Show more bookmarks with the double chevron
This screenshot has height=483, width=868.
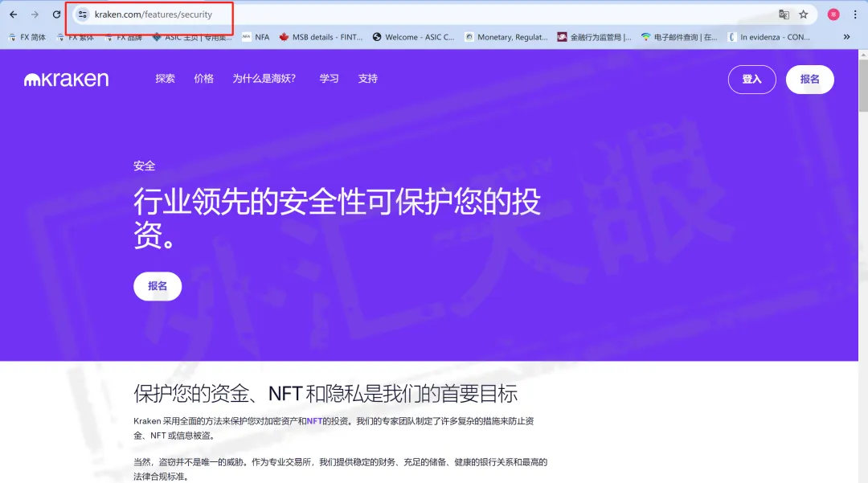point(846,37)
